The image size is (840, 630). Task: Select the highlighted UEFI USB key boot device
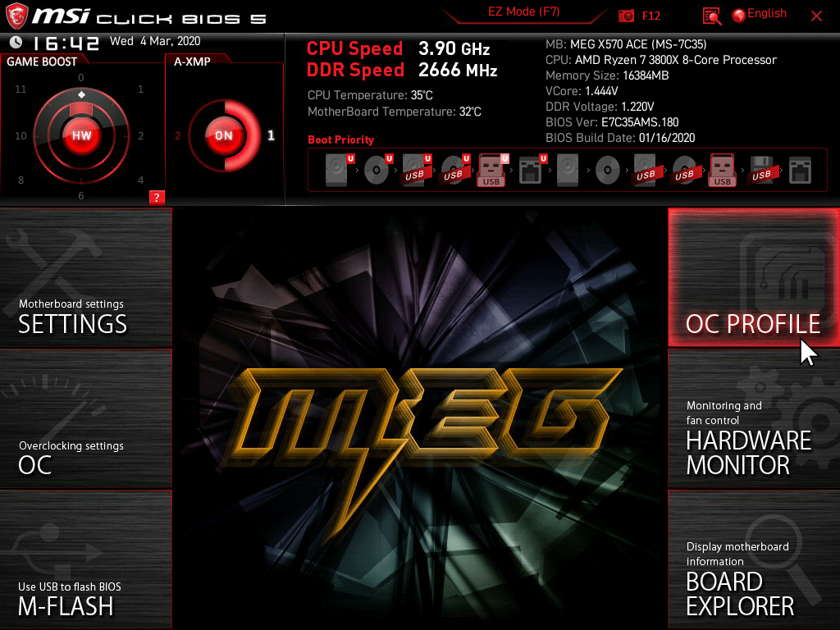coord(493,171)
